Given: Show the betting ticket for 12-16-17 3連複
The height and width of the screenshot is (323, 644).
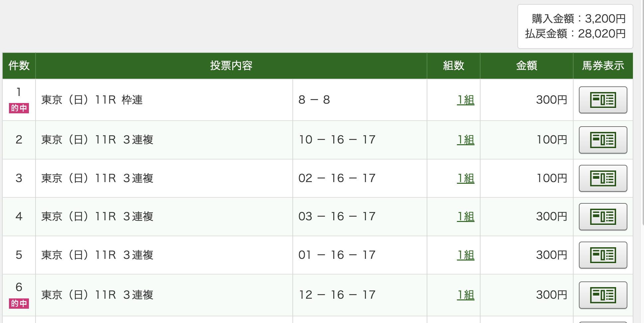Looking at the screenshot, I should click(x=603, y=295).
